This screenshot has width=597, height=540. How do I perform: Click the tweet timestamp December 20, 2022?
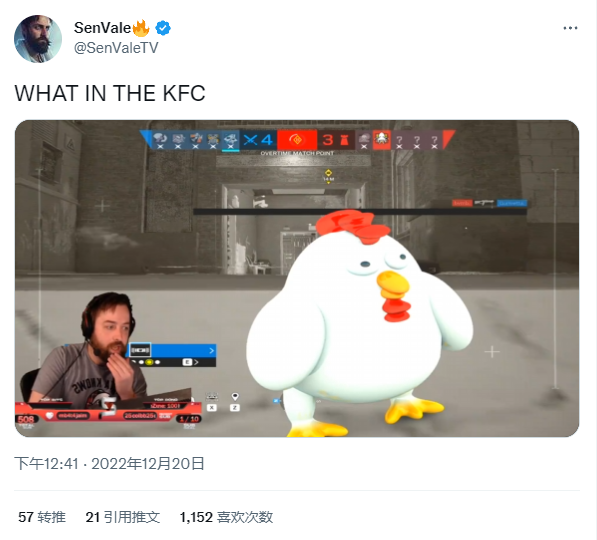109,464
